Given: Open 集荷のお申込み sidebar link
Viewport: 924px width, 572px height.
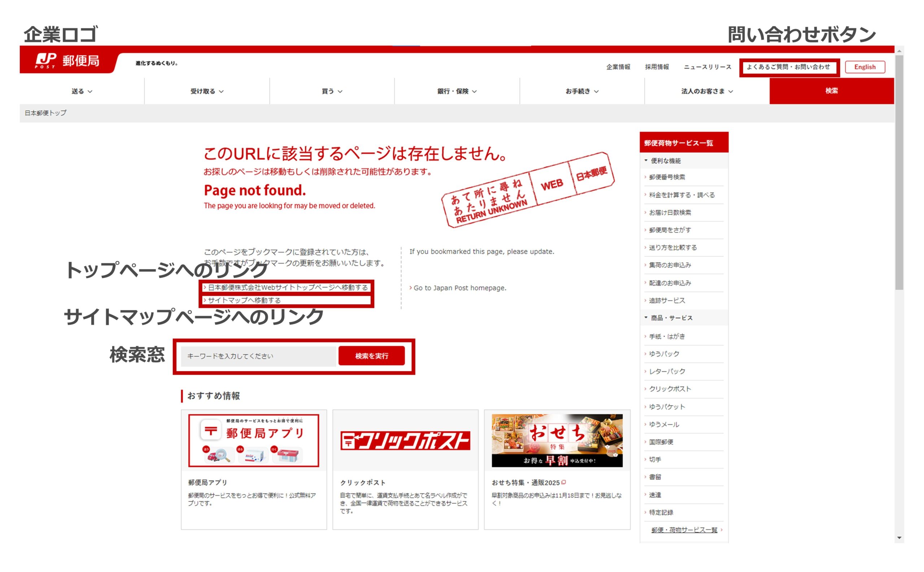Looking at the screenshot, I should [670, 265].
